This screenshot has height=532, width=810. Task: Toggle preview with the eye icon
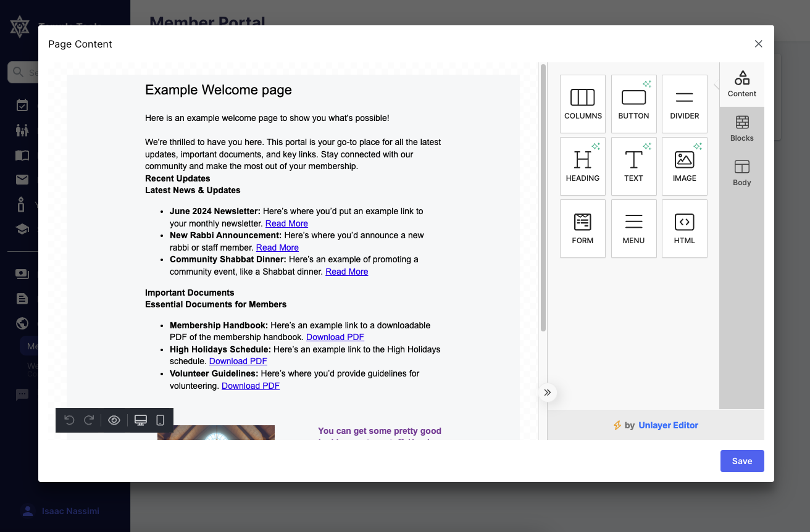(114, 420)
